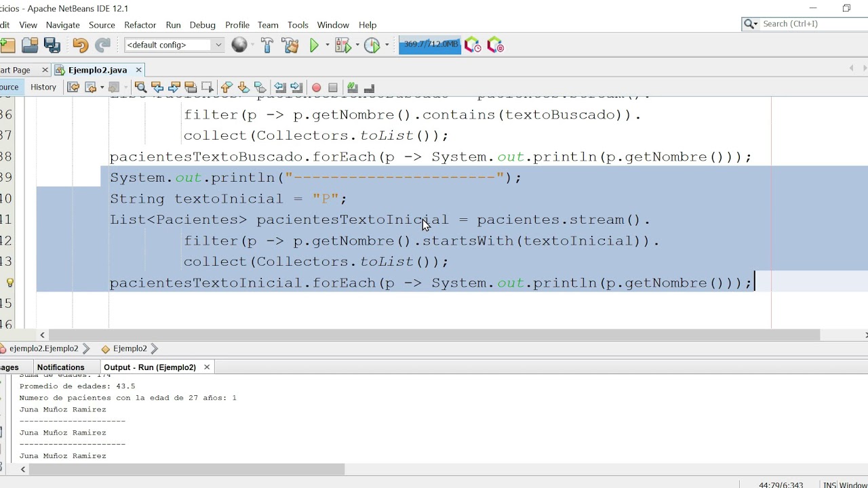
Task: Expand Debug Project dropdown arrow
Action: [356, 45]
